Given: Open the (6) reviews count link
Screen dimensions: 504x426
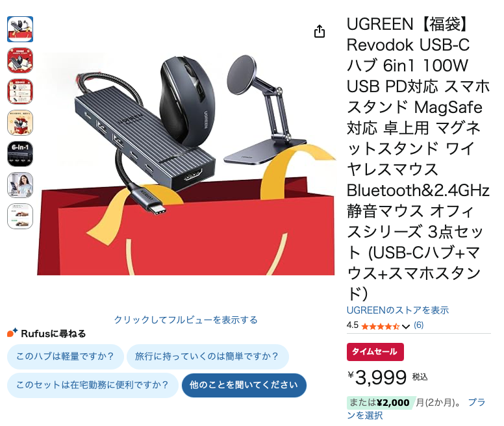Looking at the screenshot, I should click(x=418, y=325).
